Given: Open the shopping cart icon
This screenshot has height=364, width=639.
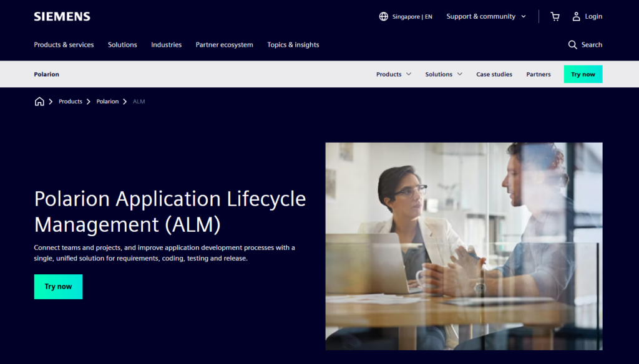Looking at the screenshot, I should click(555, 16).
